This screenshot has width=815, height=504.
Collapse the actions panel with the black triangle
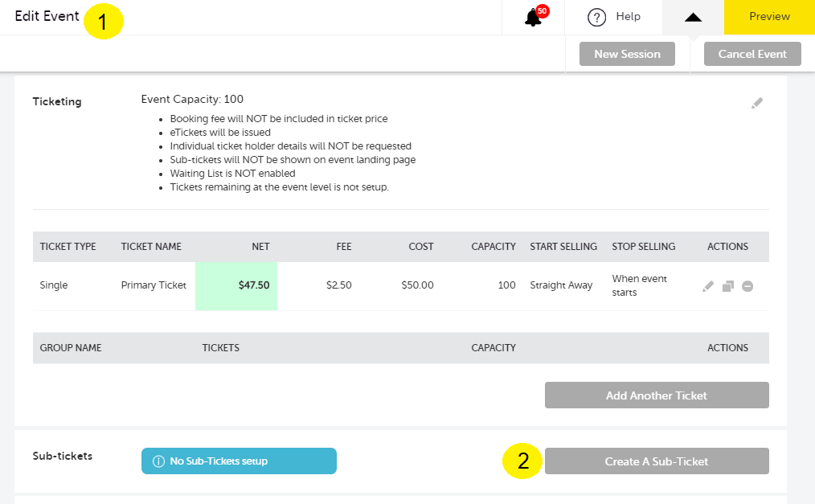click(692, 17)
